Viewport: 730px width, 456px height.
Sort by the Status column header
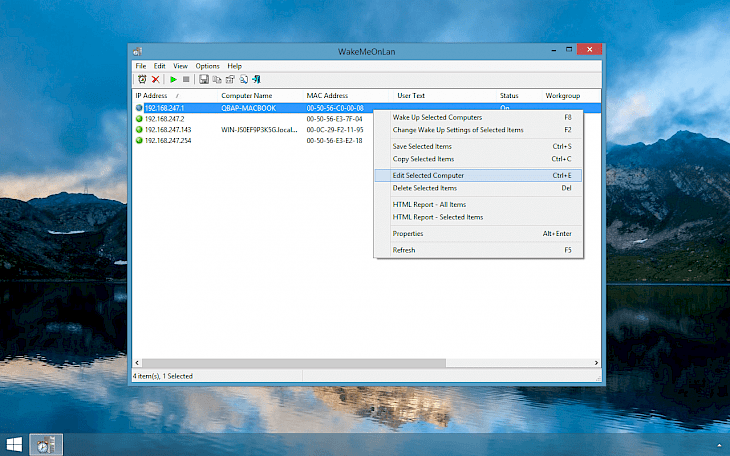(x=519, y=95)
